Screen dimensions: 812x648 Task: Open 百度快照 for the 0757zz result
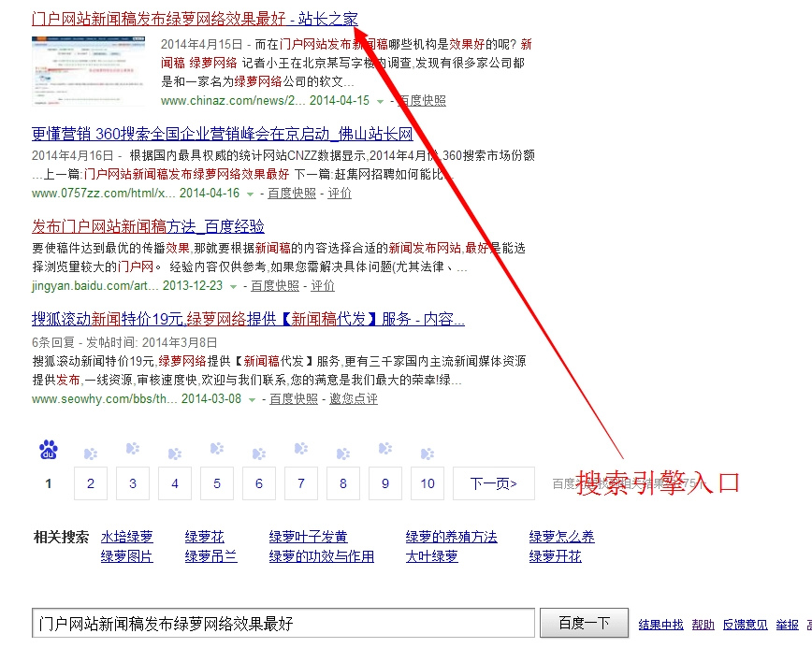click(292, 194)
